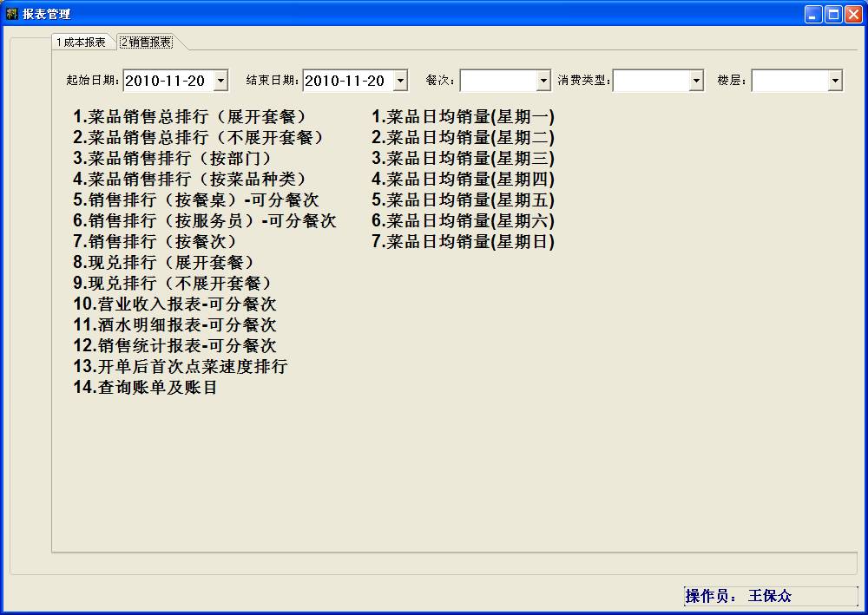Open the 餐次 dropdown list

click(543, 81)
